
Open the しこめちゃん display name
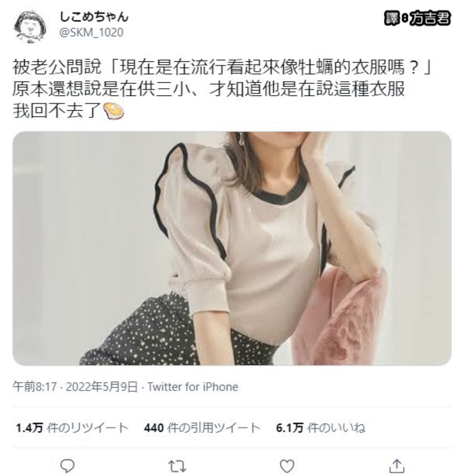click(x=94, y=17)
